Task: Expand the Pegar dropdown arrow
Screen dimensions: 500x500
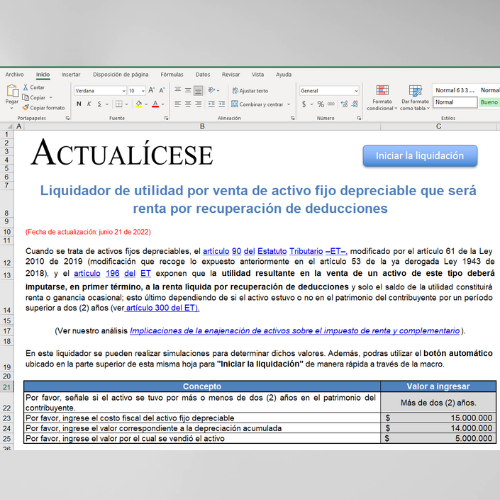Action: pos(12,108)
